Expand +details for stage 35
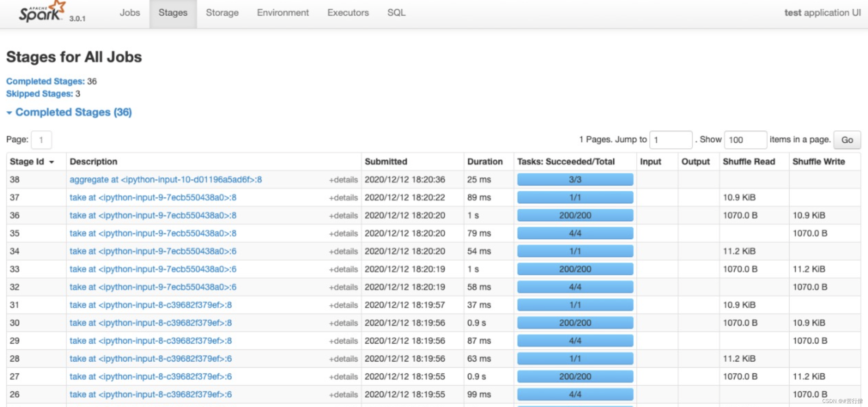 (x=343, y=233)
